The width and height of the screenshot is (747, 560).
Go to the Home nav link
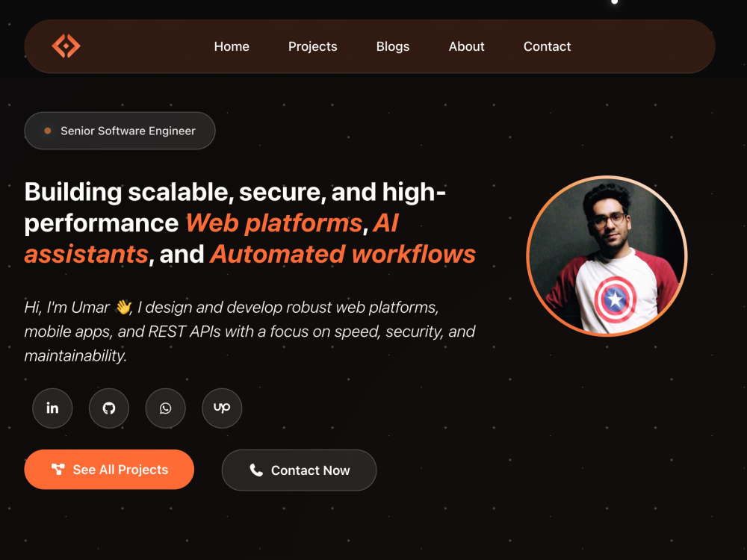tap(232, 46)
